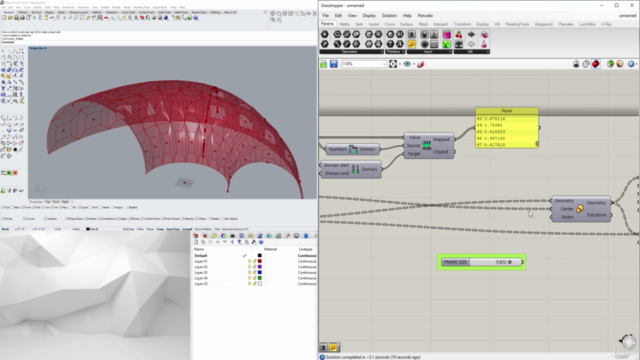Click Rhino's Open folder toolbar icon

(x=10, y=18)
